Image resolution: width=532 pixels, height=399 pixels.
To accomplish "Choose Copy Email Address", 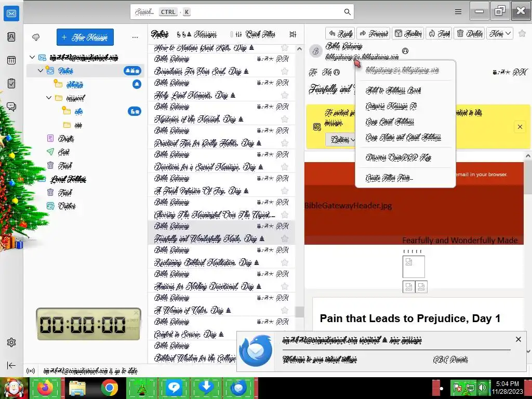I will pos(390,122).
